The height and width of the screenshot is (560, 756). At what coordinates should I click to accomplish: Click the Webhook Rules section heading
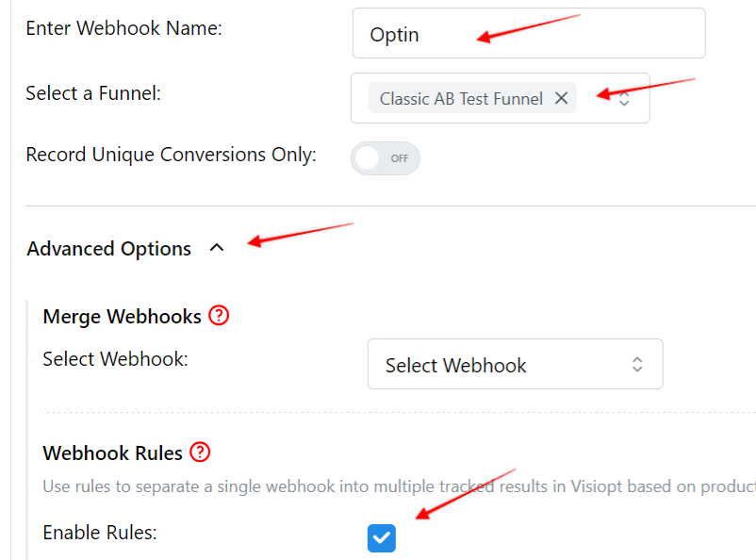[x=112, y=453]
